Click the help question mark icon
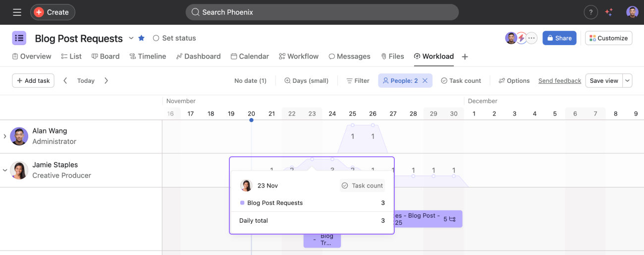The width and height of the screenshot is (644, 255). (590, 12)
